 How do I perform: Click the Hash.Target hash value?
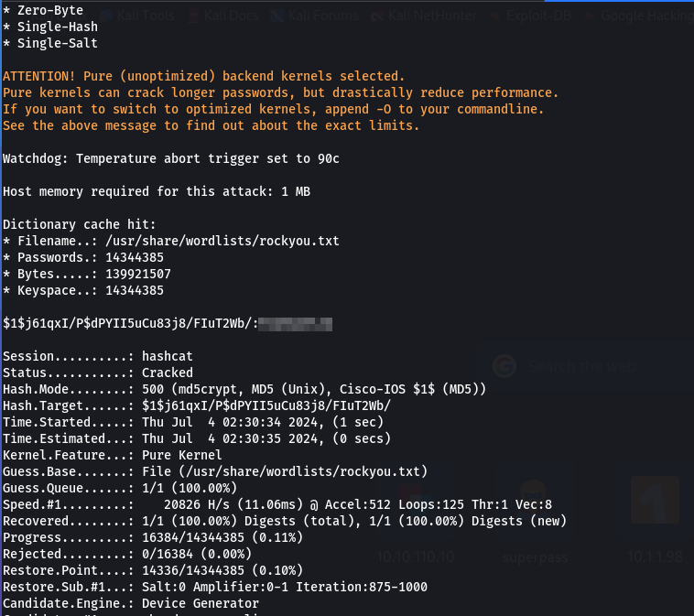[x=266, y=405]
